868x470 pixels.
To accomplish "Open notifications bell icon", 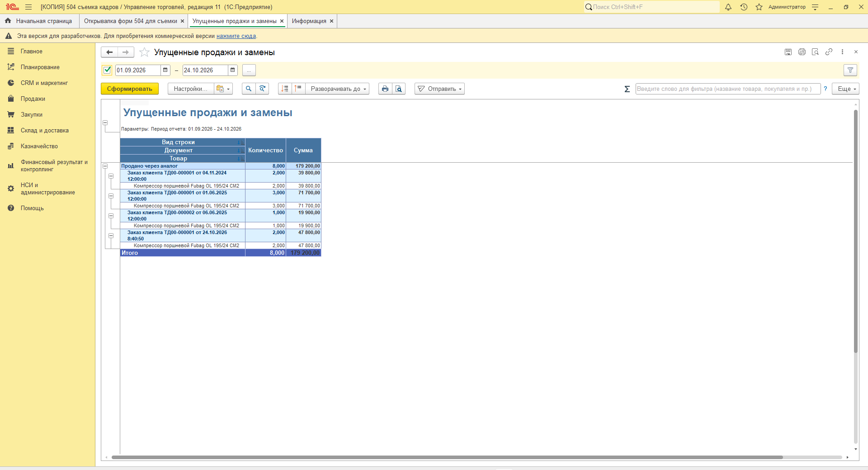I will pos(728,7).
